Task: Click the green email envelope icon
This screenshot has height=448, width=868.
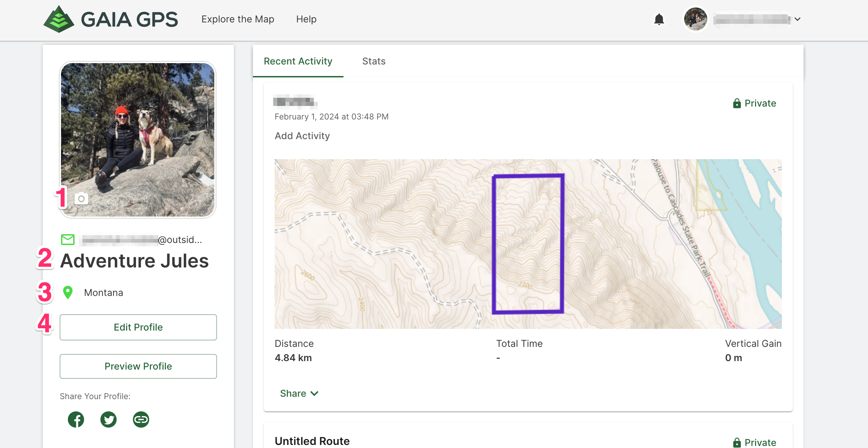Action: tap(68, 240)
